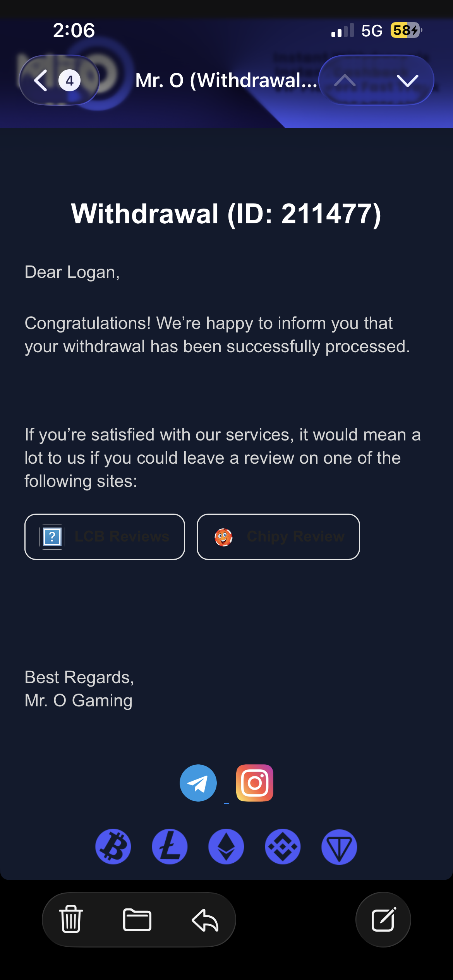The image size is (453, 980).
Task: Tap the Mr. O sender title
Action: point(226,81)
